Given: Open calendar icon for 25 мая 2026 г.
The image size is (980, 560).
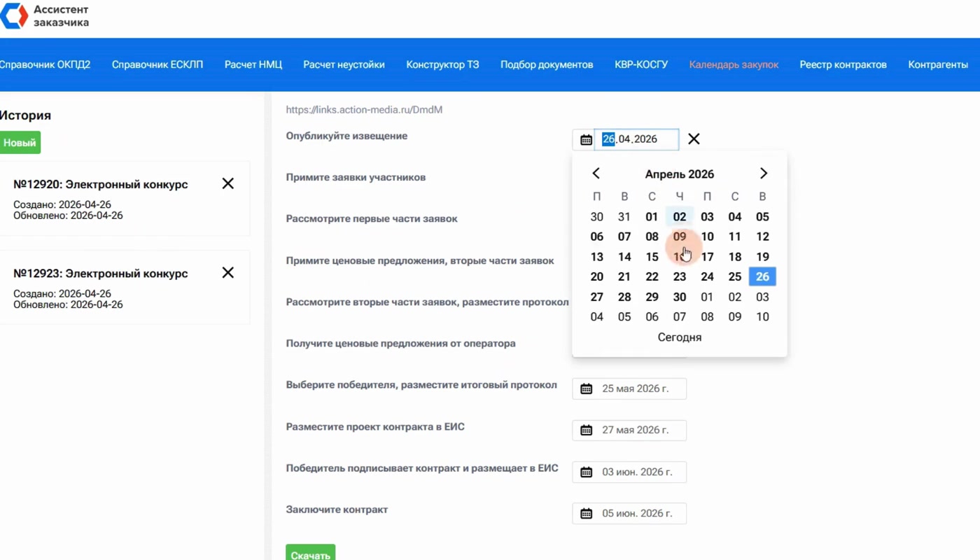Looking at the screenshot, I should coord(587,388).
